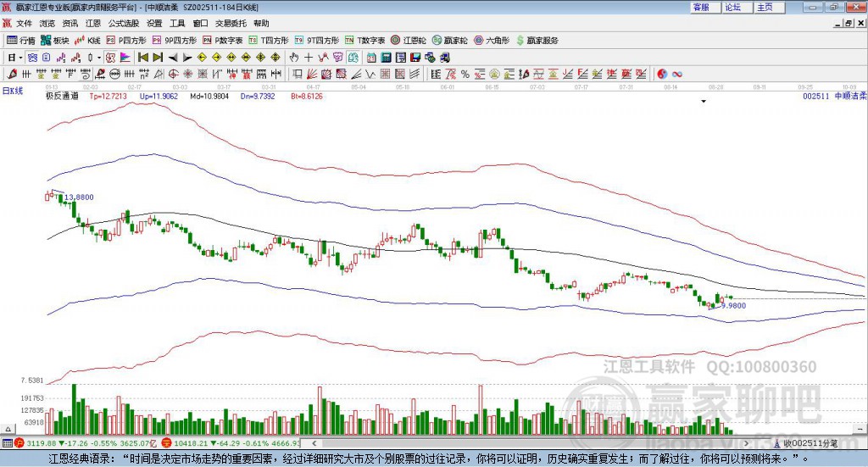Select the hand pan tool

click(293, 58)
